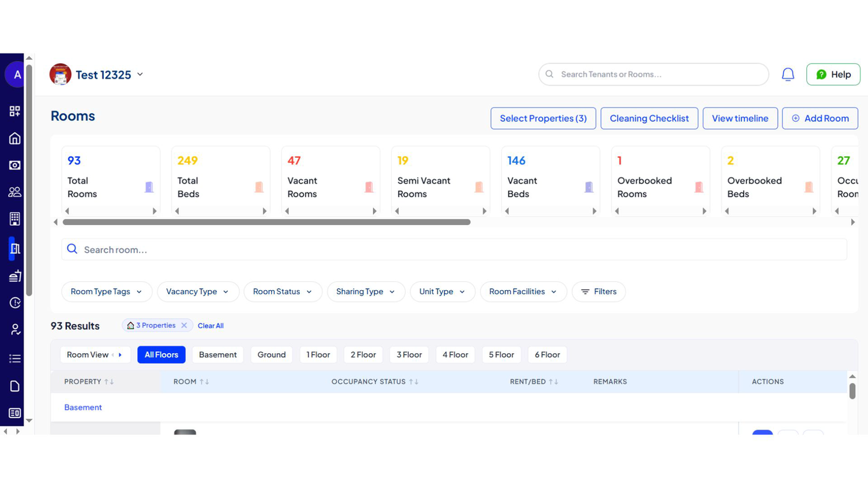The width and height of the screenshot is (868, 488).
Task: Select the rooms door icon in sidebar
Action: [x=14, y=249]
